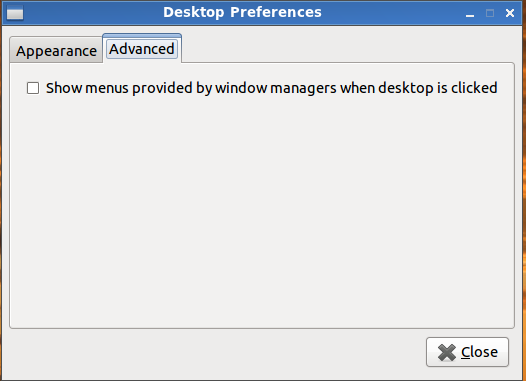Close the dialog using the title bar X
This screenshot has height=381, width=526.
point(510,13)
